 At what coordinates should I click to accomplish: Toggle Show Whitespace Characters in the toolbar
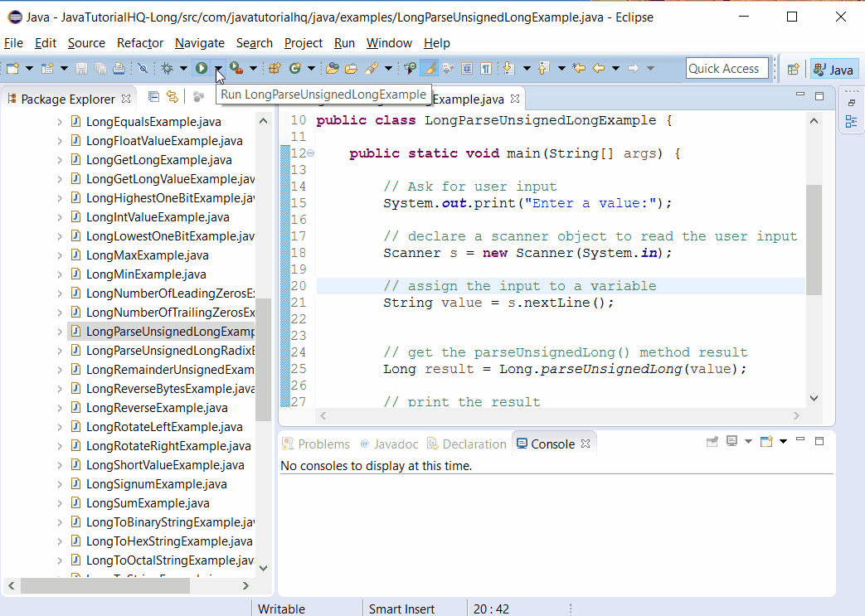(x=484, y=68)
